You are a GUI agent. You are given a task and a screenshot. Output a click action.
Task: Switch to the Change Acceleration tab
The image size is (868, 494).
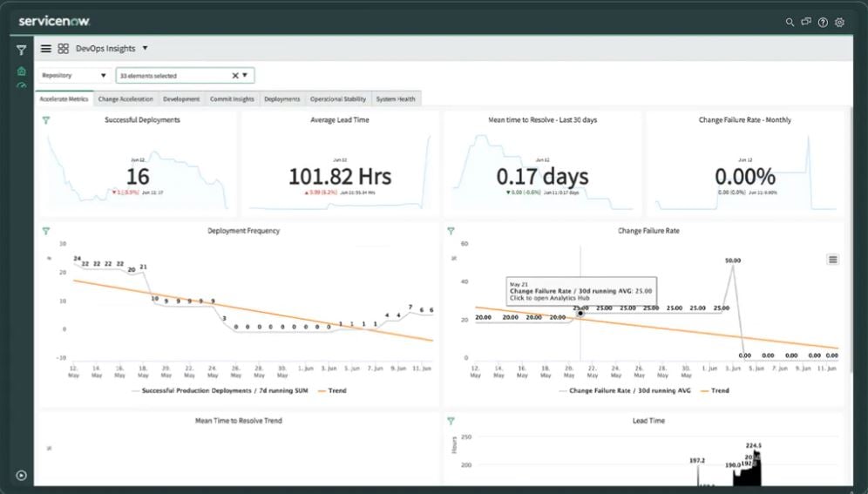pos(125,99)
